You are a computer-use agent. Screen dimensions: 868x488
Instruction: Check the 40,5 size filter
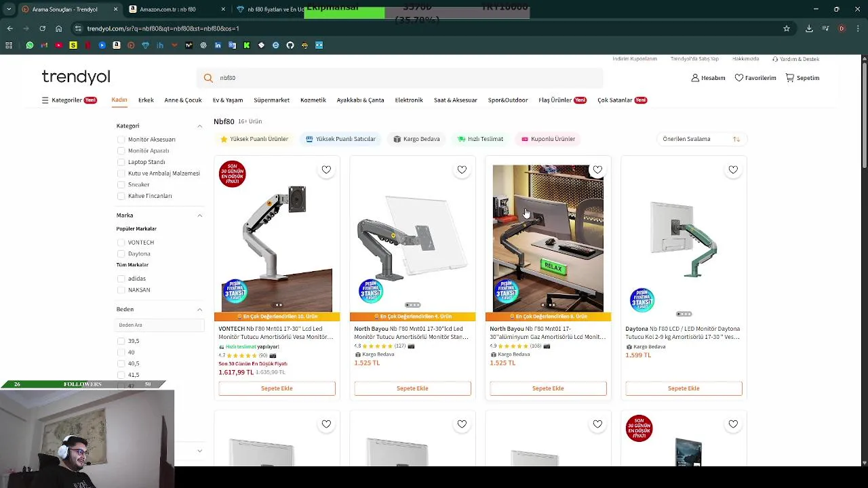coord(121,363)
